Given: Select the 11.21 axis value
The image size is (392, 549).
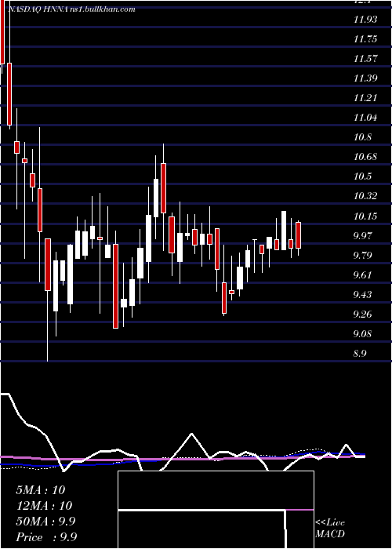Looking at the screenshot, I should pos(365,98).
